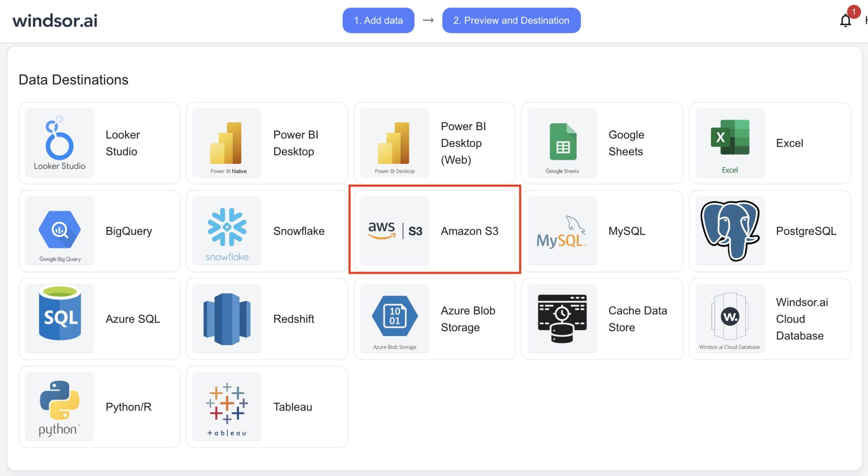
Task: Select the Looker Studio destination label
Action: coord(123,143)
